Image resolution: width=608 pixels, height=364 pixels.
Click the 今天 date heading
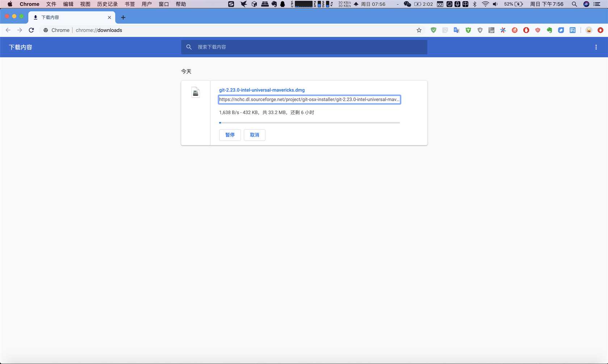tap(186, 72)
